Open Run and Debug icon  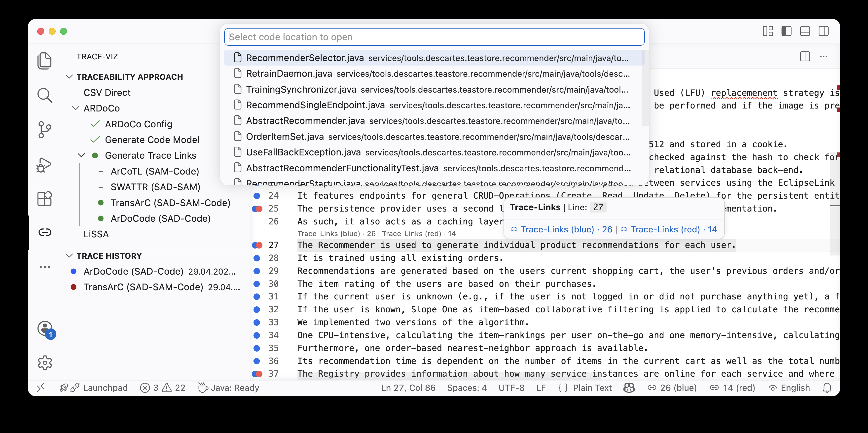click(x=44, y=165)
